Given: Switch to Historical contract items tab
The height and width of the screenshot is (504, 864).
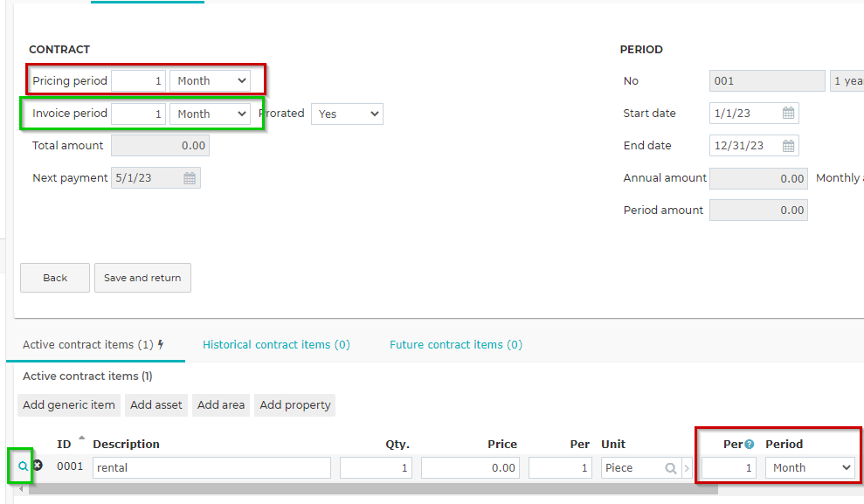Looking at the screenshot, I should (x=276, y=345).
